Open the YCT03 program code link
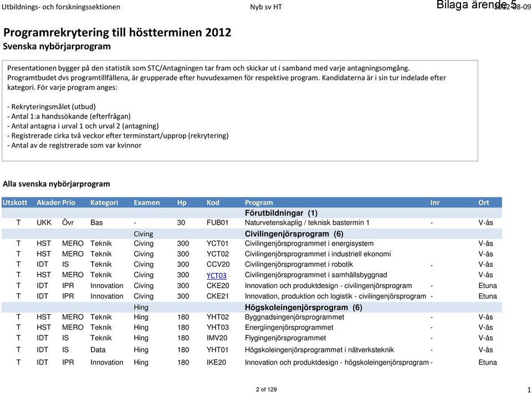Viewport: 532px width, 393px height. 217,275
